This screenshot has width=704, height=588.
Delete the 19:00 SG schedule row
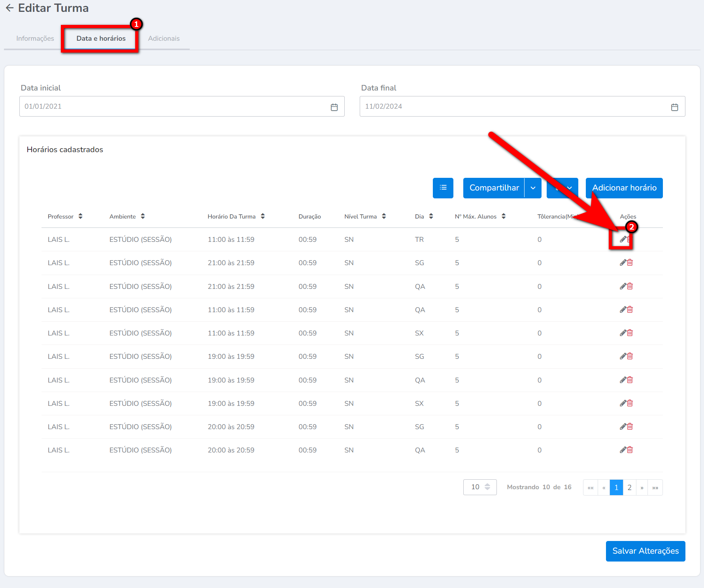tap(630, 356)
